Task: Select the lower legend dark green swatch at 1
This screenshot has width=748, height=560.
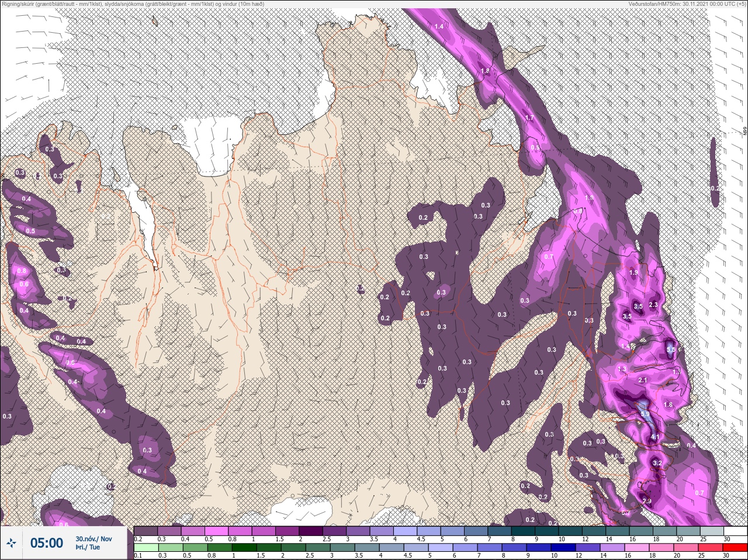Action: click(x=243, y=548)
